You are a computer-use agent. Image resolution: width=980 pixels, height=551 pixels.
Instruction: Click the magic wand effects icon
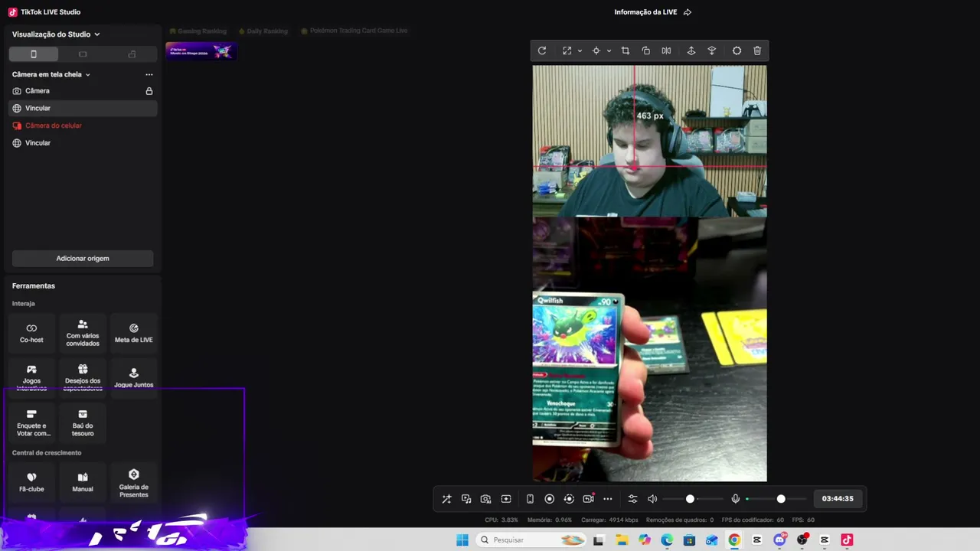(x=446, y=499)
